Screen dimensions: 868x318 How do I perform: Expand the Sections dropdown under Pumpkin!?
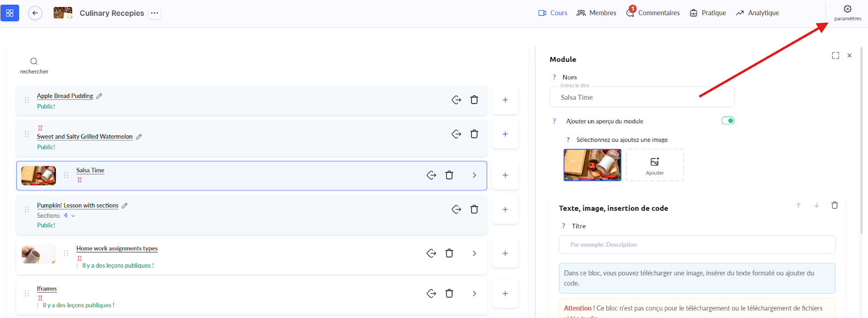[73, 216]
